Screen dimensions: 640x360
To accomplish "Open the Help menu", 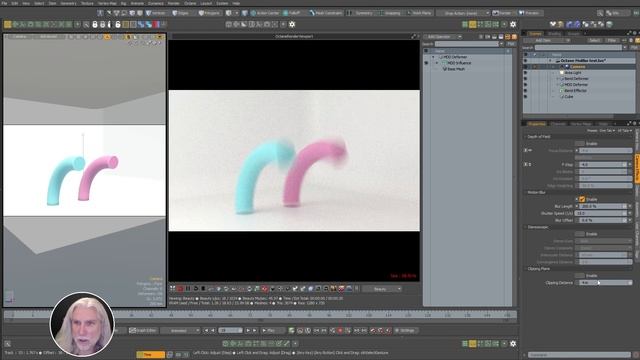I will 236,3.
